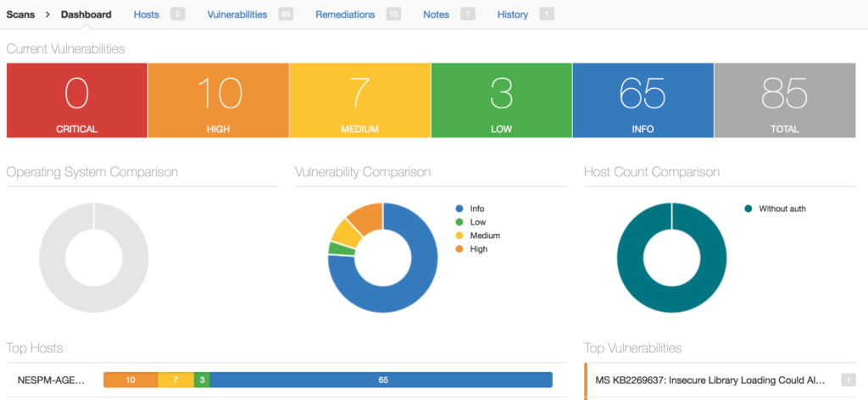This screenshot has width=868, height=400.
Task: Select the Dashboard tab
Action: pyautogui.click(x=86, y=15)
